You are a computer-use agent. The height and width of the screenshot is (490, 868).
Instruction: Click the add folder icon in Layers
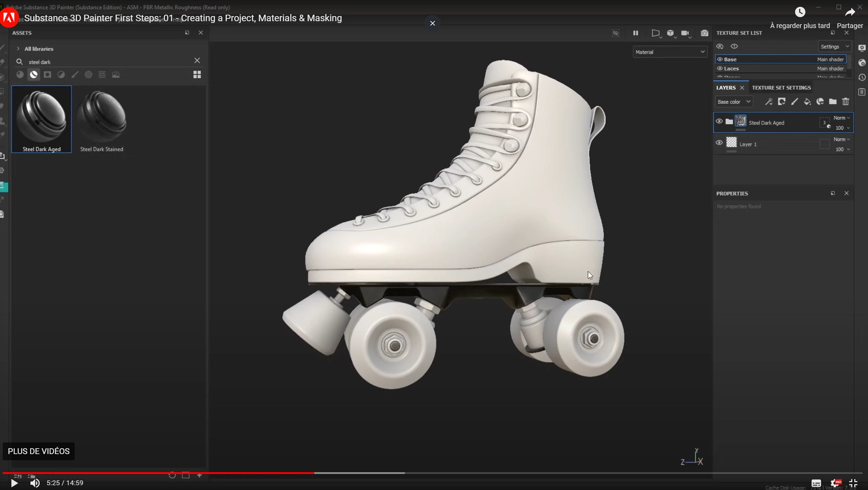tap(833, 102)
